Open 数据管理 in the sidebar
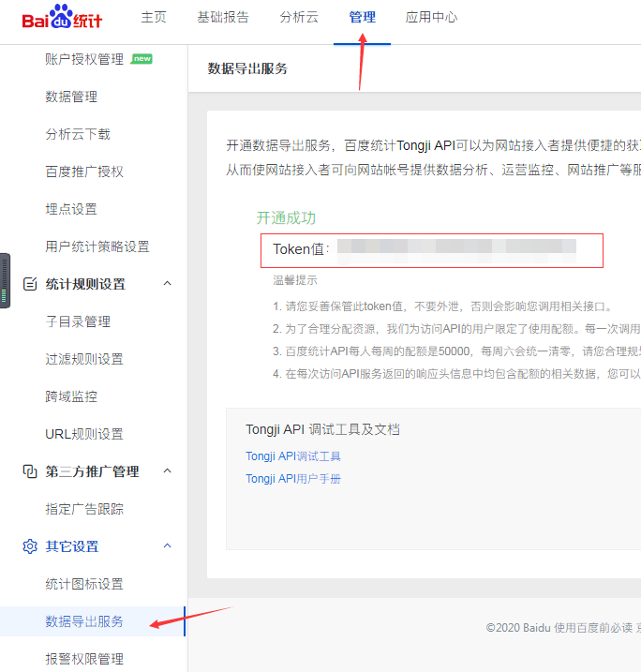Viewport: 641px width, 672px height. tap(71, 97)
